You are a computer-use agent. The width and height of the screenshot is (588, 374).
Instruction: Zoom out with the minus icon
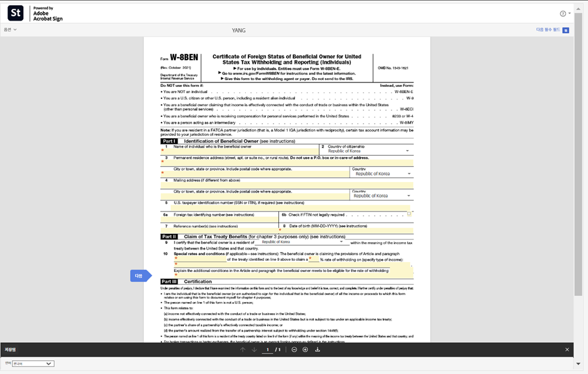click(294, 350)
